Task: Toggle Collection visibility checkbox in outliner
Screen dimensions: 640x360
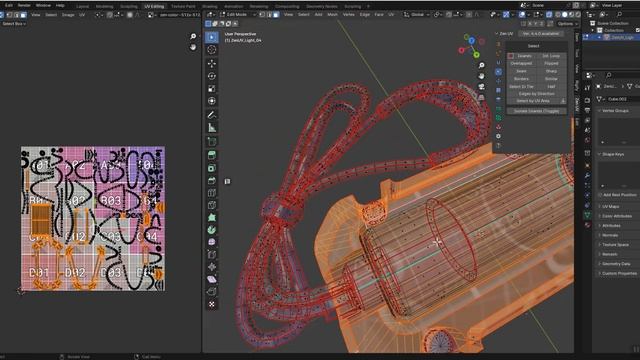Action: click(638, 30)
